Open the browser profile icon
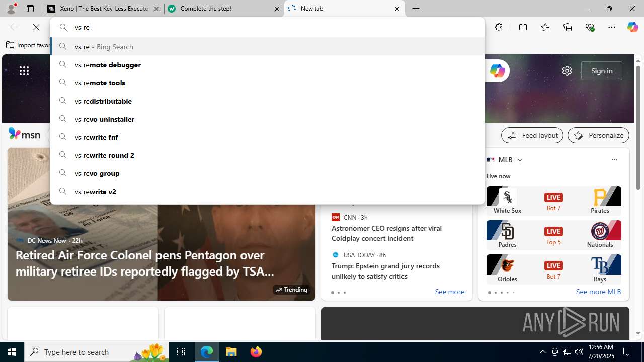Image resolution: width=644 pixels, height=362 pixels. coord(11,9)
